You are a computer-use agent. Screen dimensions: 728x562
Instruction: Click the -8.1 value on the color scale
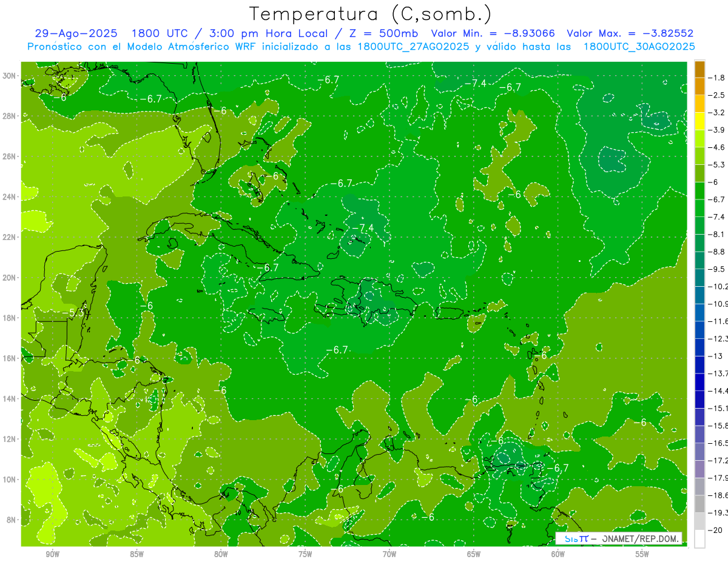point(717,234)
